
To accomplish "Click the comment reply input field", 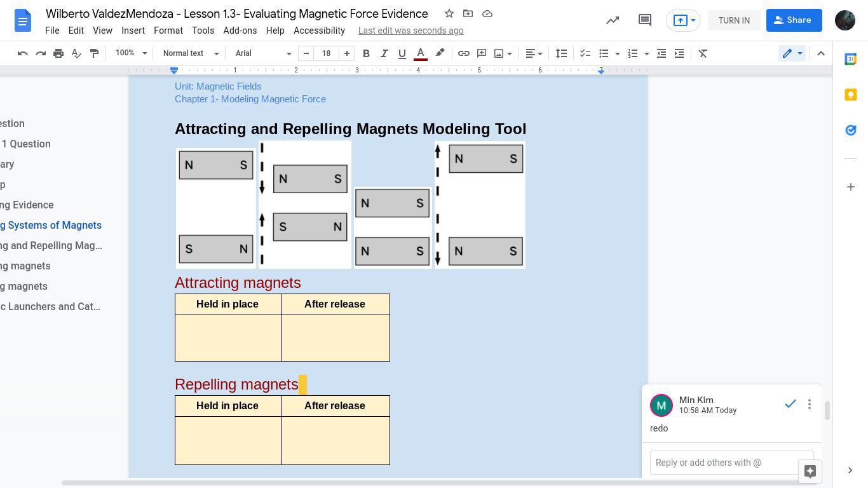I will tap(724, 463).
